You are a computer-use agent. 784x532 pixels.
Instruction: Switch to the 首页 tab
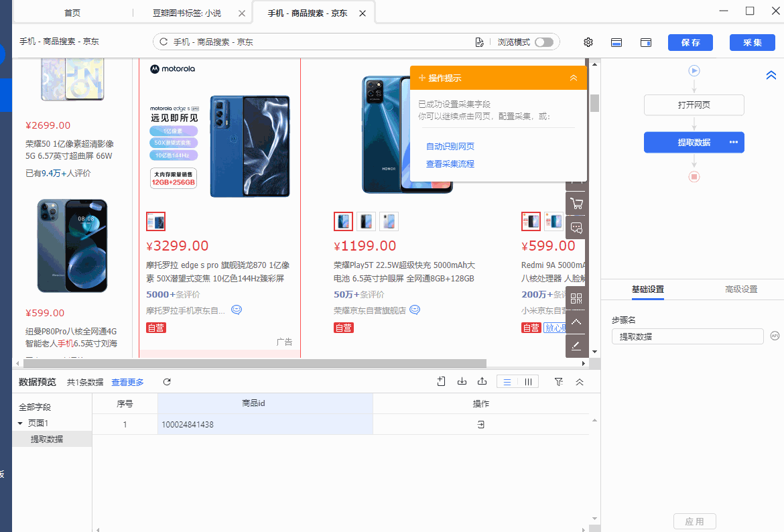coord(72,13)
